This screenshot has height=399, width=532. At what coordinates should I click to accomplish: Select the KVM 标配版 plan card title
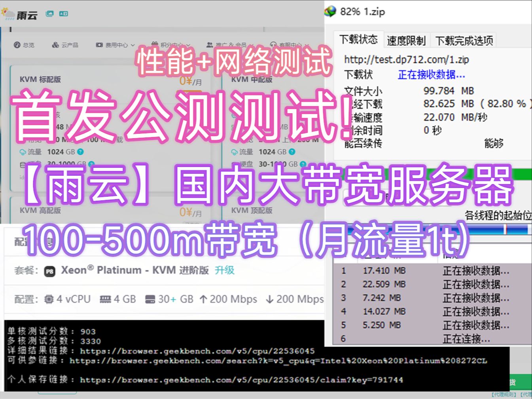click(40, 80)
